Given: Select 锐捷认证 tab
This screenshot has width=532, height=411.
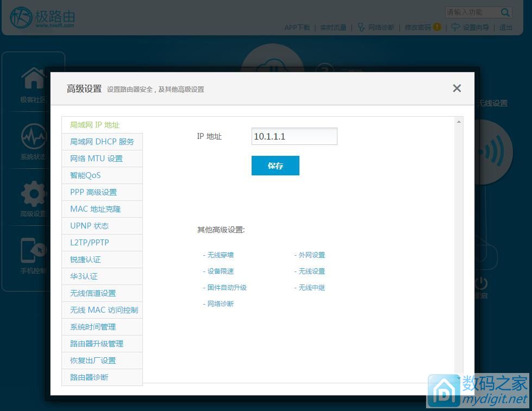Looking at the screenshot, I should pyautogui.click(x=102, y=260).
